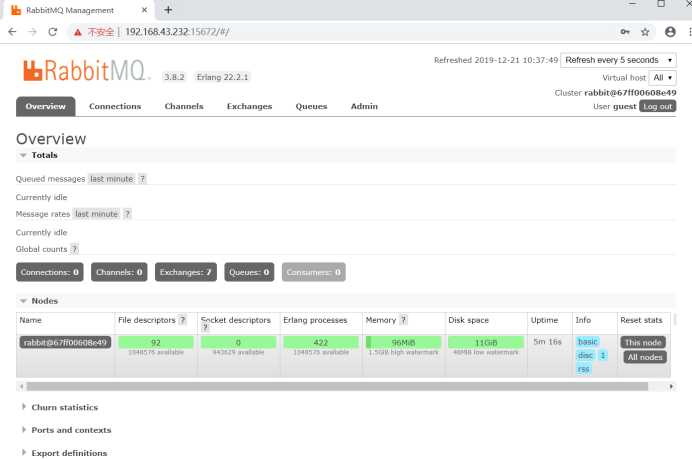Click the browser address bar URL
Viewport: 692px width, 459px height.
click(177, 32)
